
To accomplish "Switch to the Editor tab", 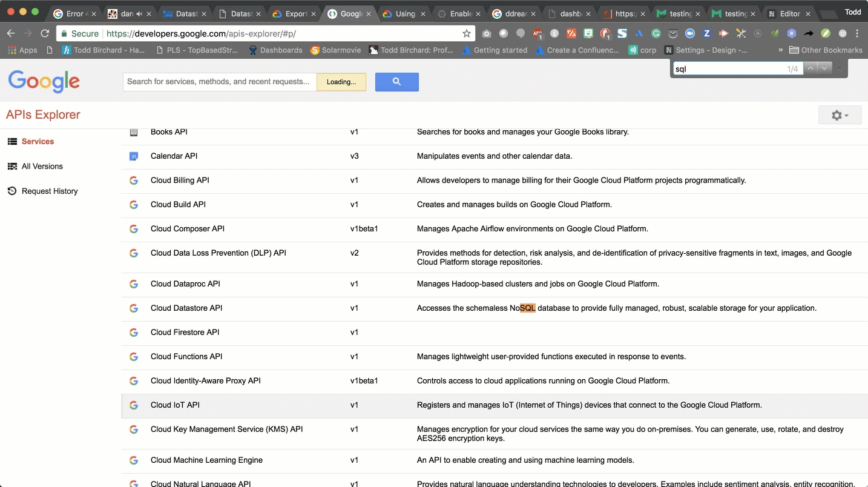I will pos(789,13).
